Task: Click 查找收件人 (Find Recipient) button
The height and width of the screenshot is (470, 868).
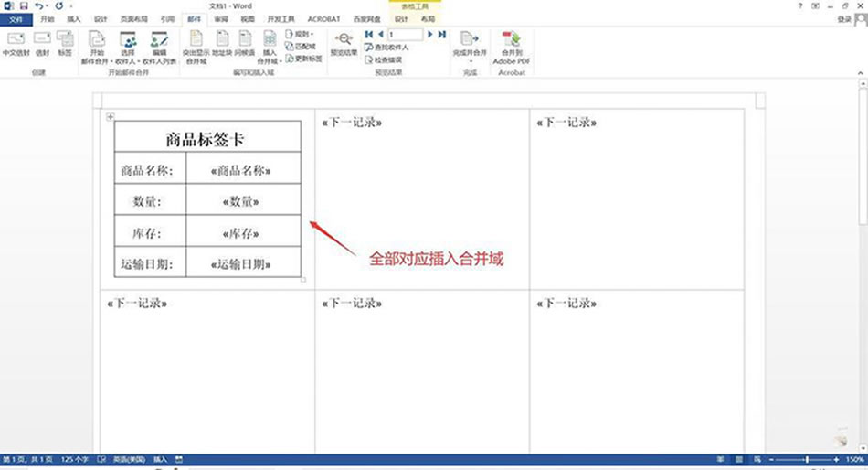Action: 386,48
